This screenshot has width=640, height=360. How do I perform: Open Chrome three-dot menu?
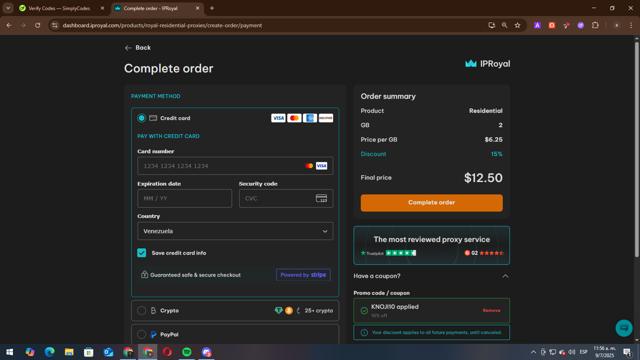[631, 25]
